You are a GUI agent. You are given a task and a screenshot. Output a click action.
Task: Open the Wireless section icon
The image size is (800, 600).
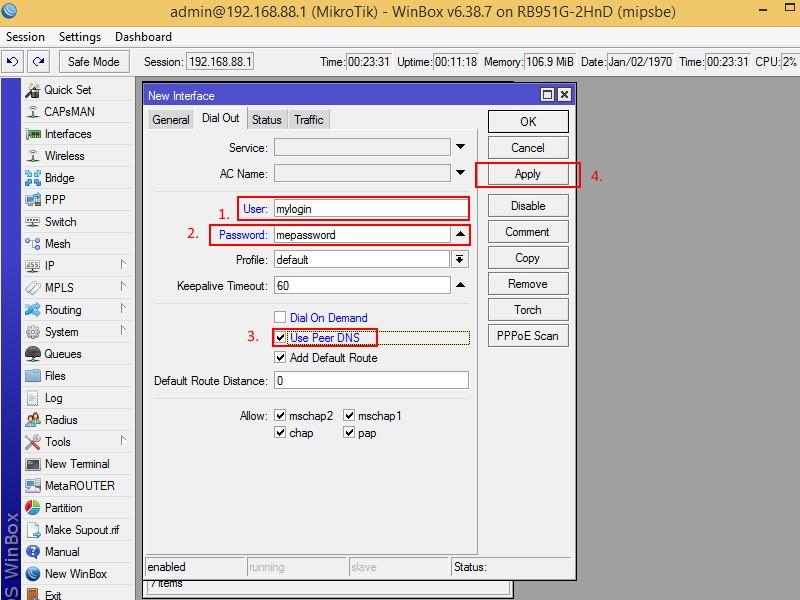[33, 156]
